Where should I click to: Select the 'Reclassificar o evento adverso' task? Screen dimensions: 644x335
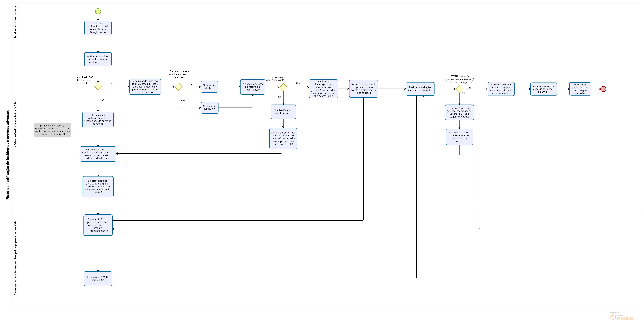coord(283,112)
